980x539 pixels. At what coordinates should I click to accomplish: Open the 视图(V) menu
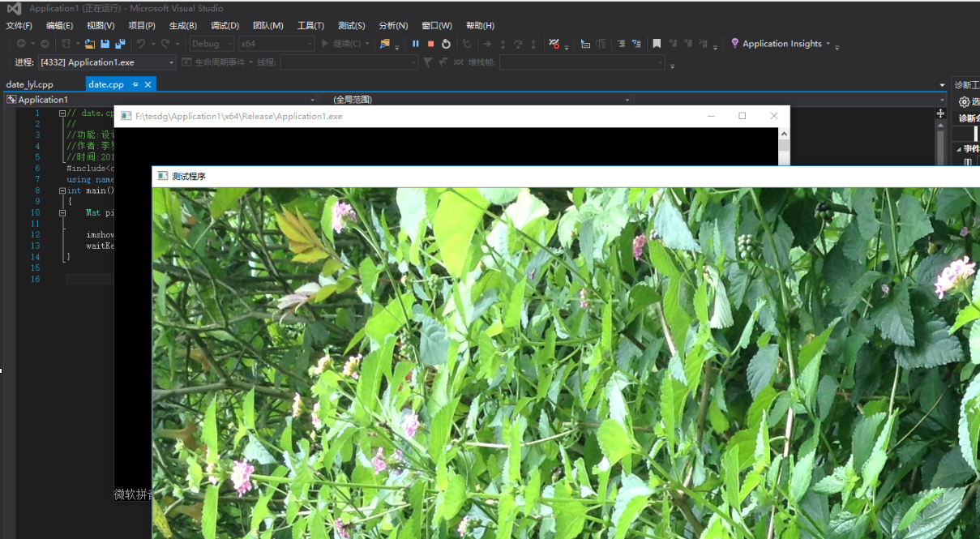tap(101, 26)
